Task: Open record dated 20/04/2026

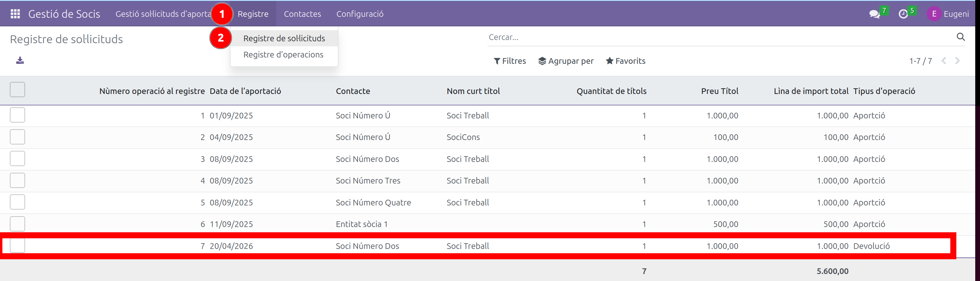Action: tap(231, 246)
